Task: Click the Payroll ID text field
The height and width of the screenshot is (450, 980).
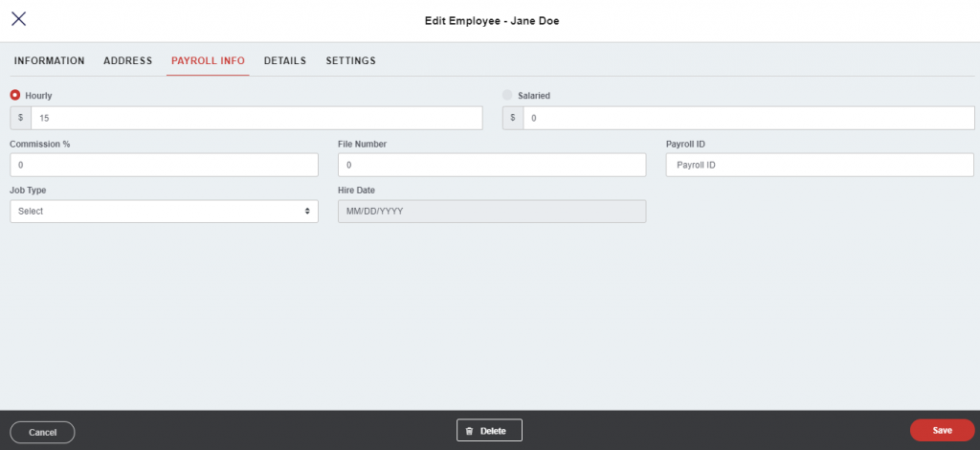Action: point(820,165)
